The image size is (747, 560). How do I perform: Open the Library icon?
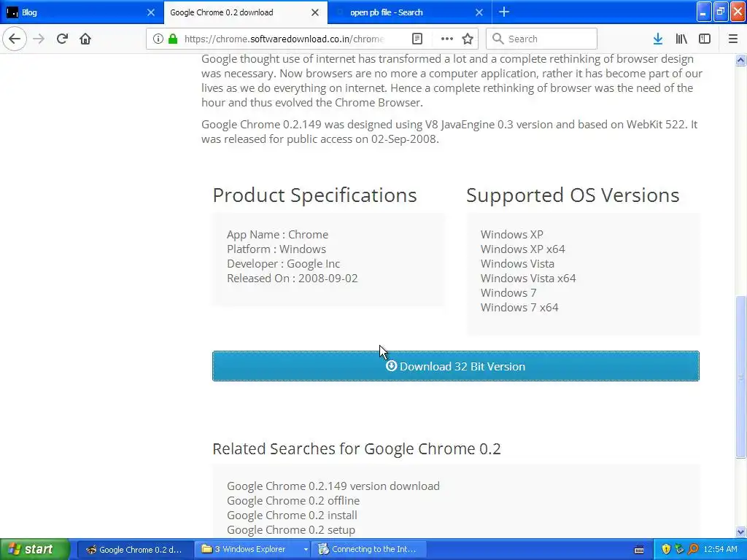[681, 39]
